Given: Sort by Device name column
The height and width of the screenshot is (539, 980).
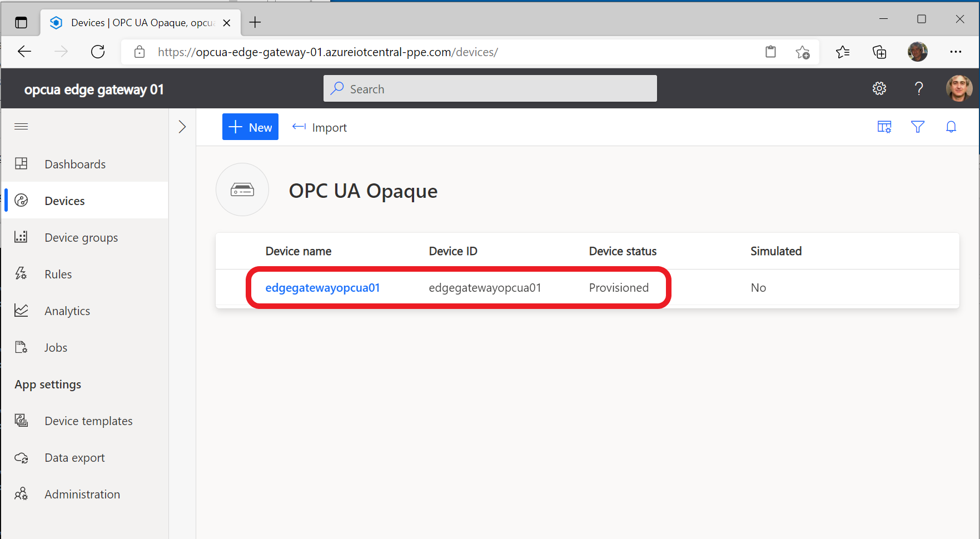Looking at the screenshot, I should [x=299, y=251].
